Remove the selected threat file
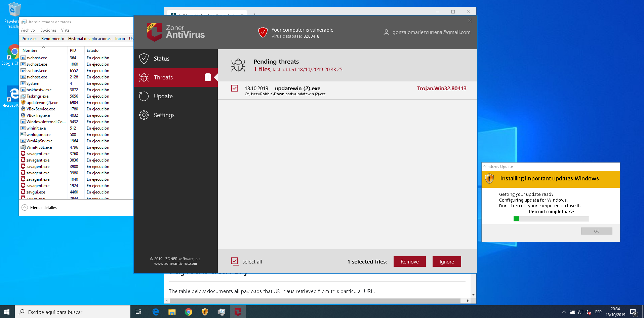The height and width of the screenshot is (318, 644). (409, 261)
